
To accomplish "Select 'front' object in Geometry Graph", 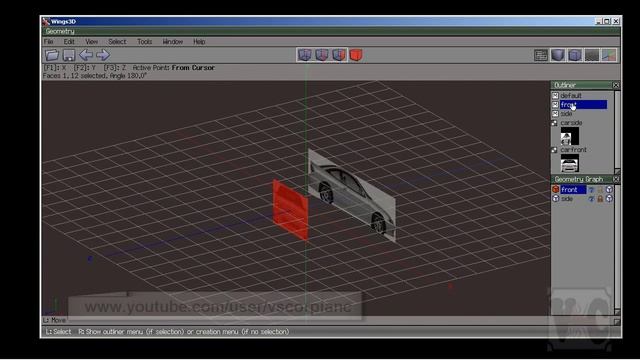I will click(x=573, y=190).
